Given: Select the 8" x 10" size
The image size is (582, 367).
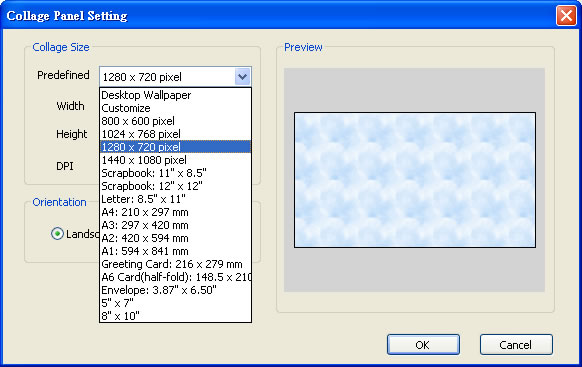Looking at the screenshot, I should point(175,316).
